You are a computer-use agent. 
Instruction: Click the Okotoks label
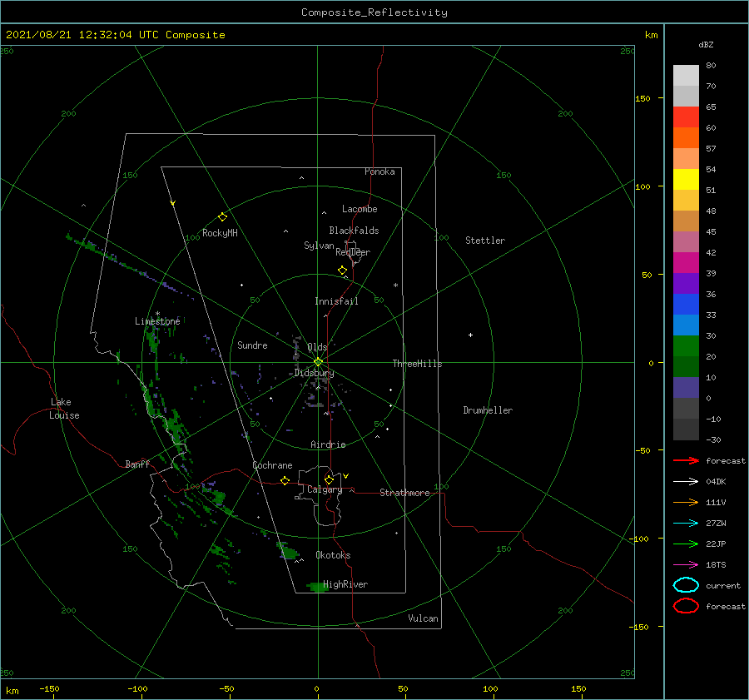click(x=333, y=555)
